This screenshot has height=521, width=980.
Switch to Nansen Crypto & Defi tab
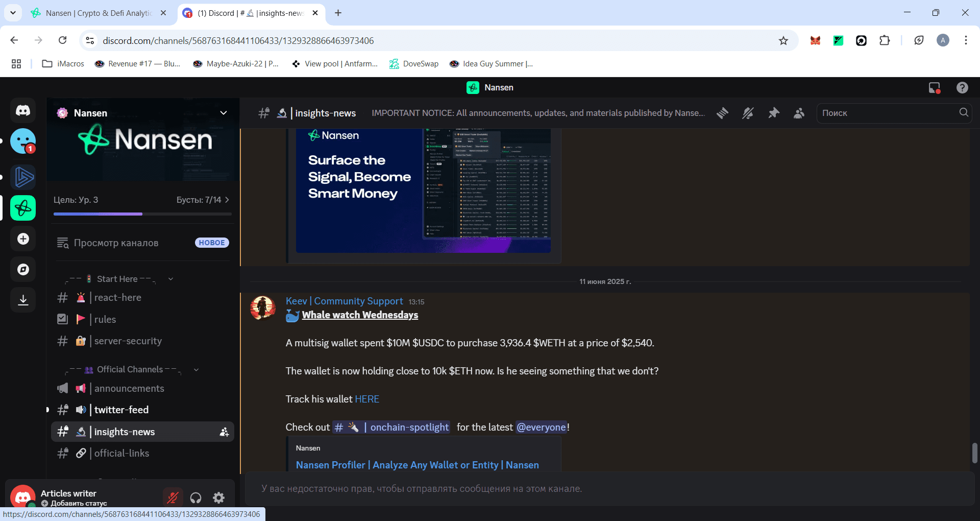pyautogui.click(x=99, y=13)
